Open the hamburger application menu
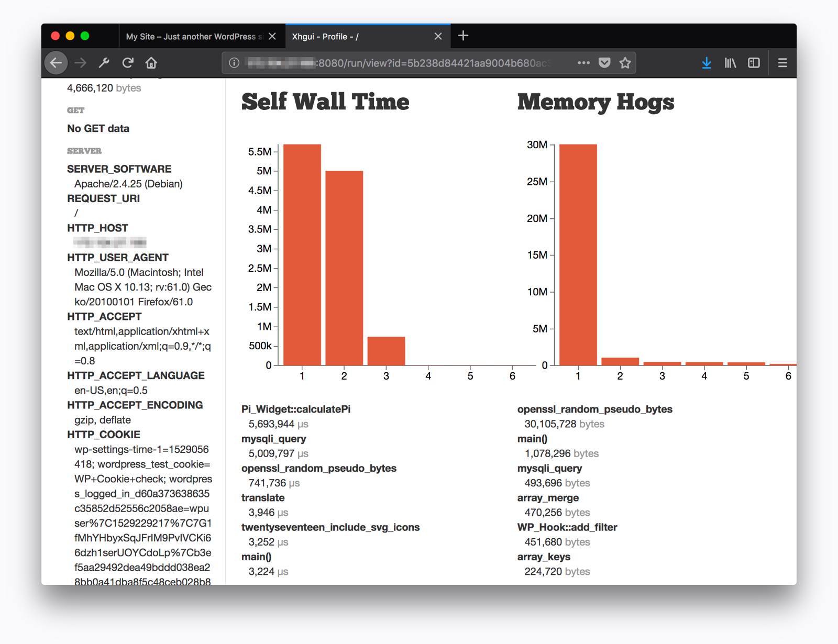This screenshot has height=644, width=838. (x=782, y=63)
